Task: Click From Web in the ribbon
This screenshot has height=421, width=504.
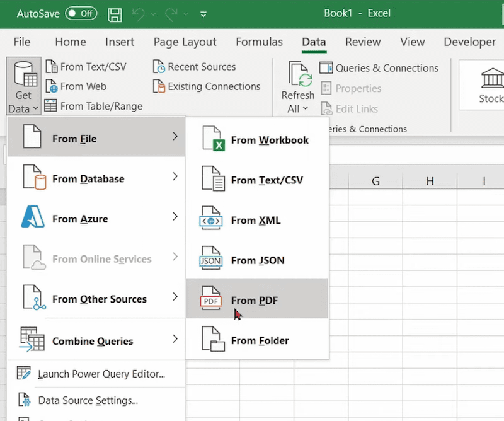Action: [x=76, y=86]
